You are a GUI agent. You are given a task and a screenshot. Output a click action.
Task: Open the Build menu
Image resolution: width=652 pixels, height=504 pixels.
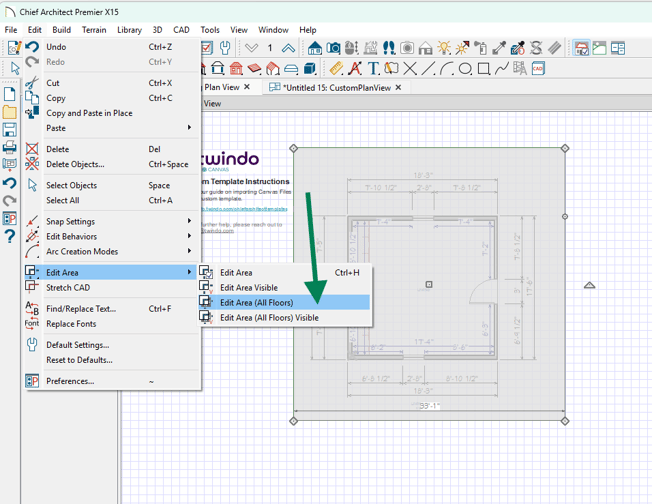[x=62, y=30]
